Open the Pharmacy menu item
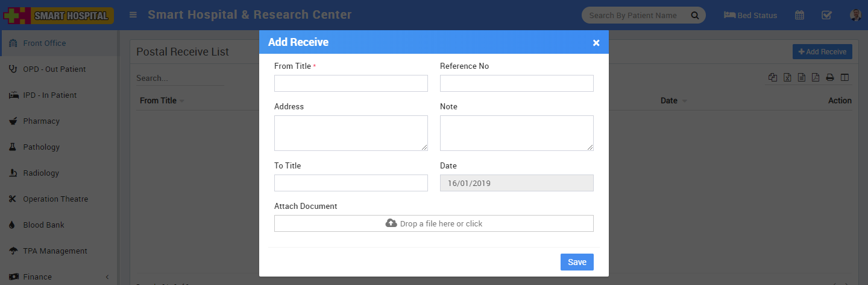868x285 pixels. [x=41, y=121]
